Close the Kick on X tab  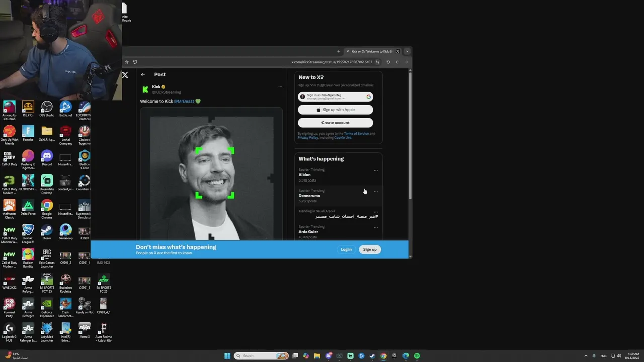tap(347, 51)
